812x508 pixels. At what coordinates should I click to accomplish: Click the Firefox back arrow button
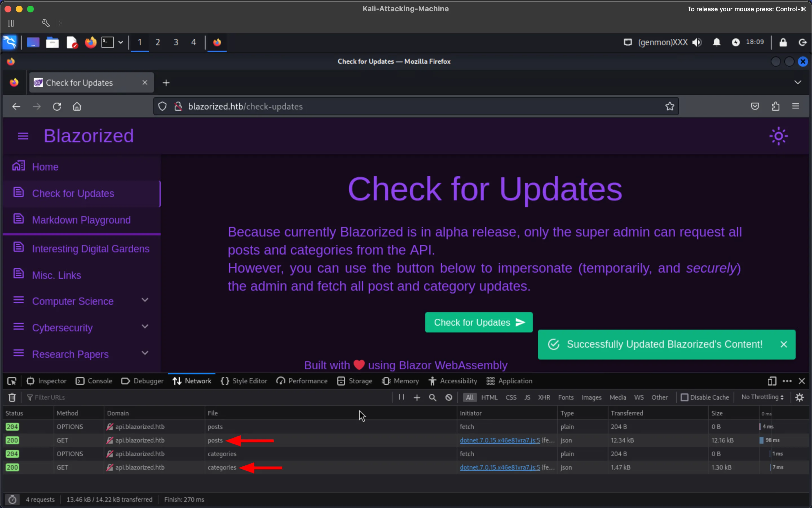pos(16,106)
